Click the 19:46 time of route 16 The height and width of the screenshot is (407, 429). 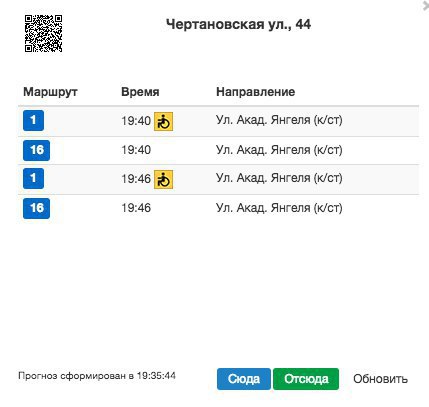tap(136, 208)
